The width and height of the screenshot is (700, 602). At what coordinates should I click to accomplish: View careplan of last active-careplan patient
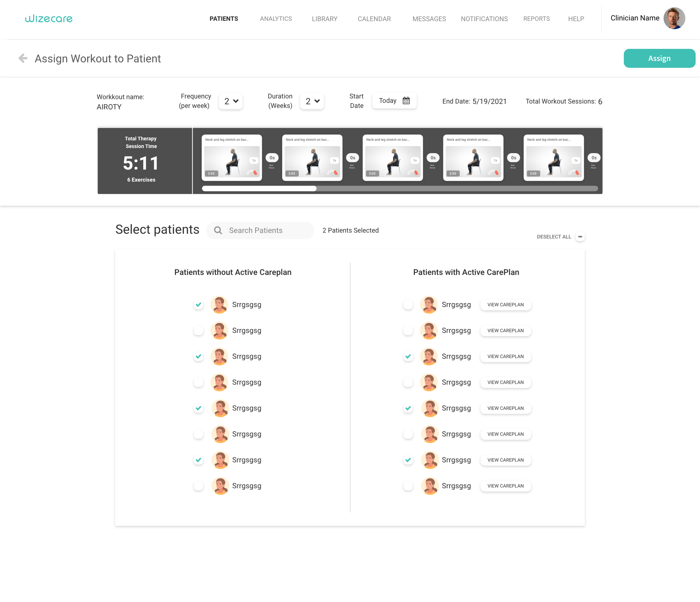505,486
